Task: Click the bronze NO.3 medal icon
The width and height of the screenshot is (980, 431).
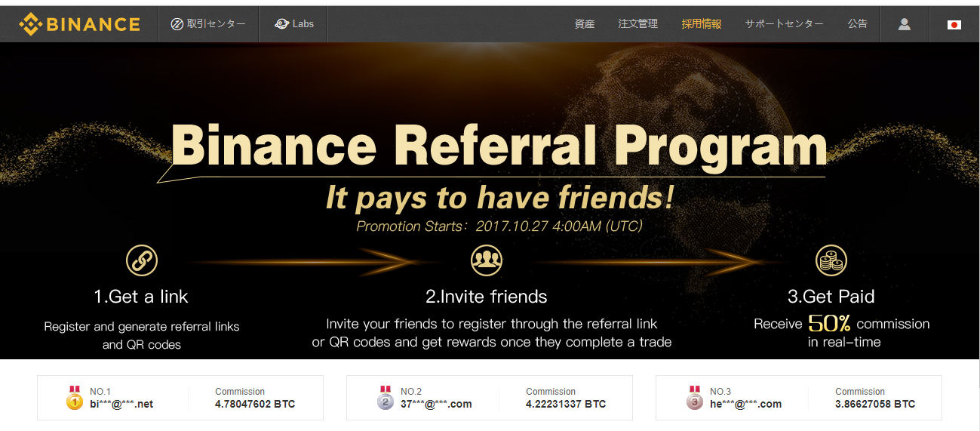Action: (x=694, y=398)
